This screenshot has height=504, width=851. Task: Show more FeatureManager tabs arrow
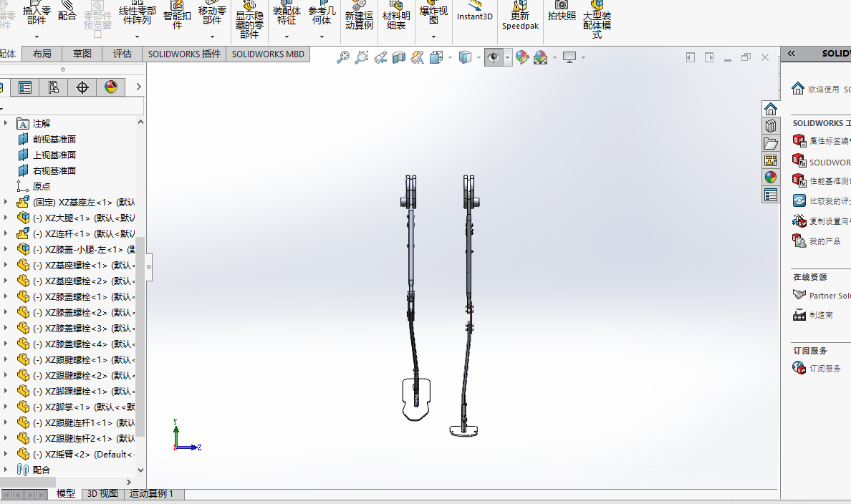click(138, 87)
